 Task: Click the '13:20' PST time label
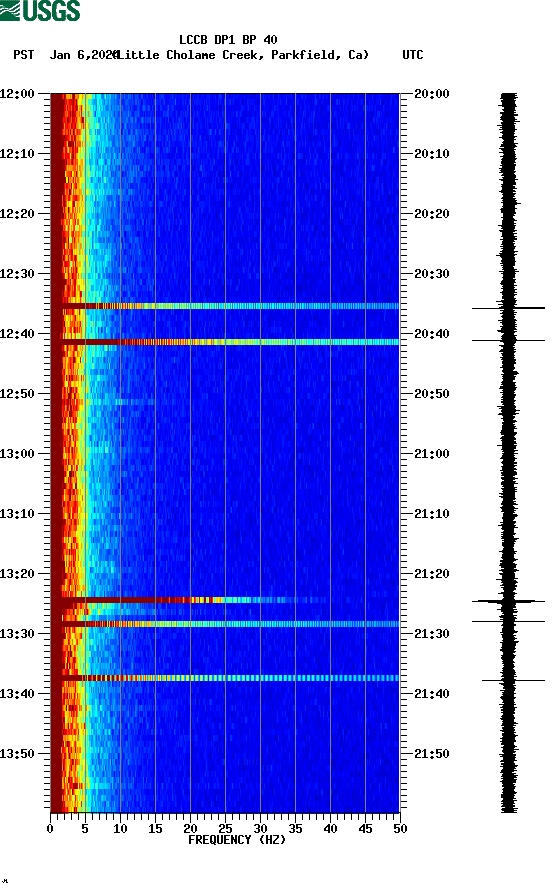[18, 574]
